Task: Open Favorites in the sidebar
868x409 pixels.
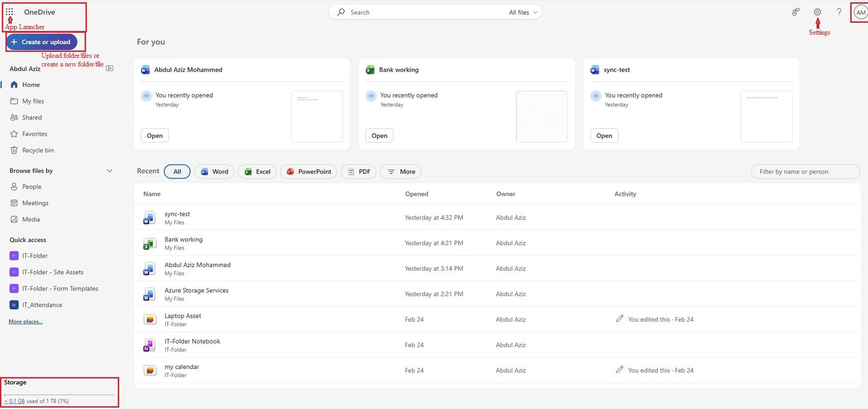Action: click(x=35, y=134)
